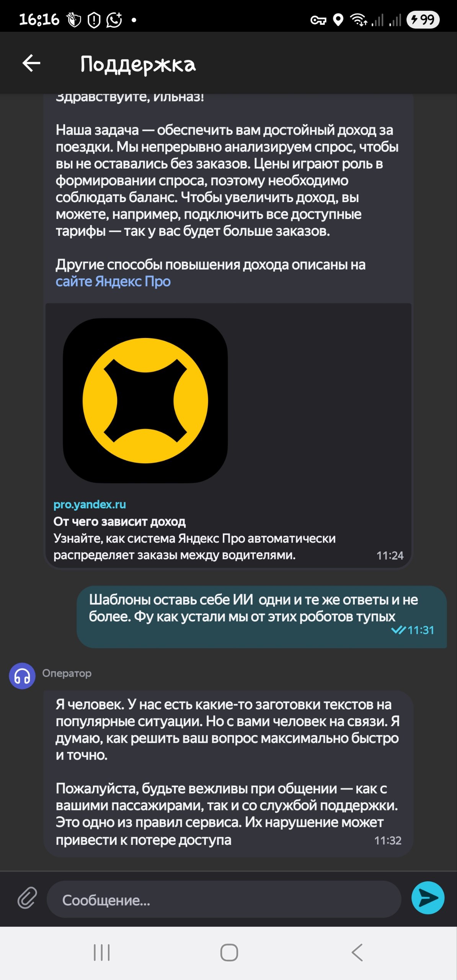Image resolution: width=457 pixels, height=980 pixels.
Task: Tap the Wi-Fi status icon
Action: pyautogui.click(x=359, y=20)
